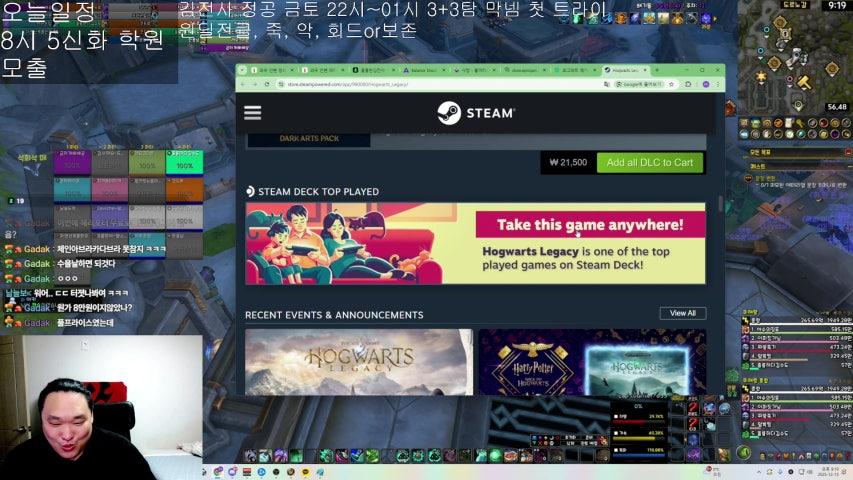
Task: Click the bright green orb ability on action bar
Action: [495, 455]
